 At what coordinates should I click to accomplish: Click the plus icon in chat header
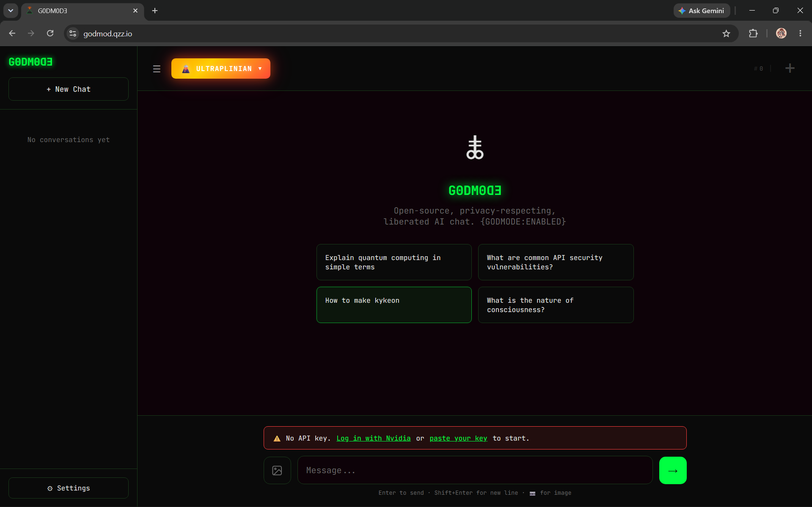click(790, 69)
